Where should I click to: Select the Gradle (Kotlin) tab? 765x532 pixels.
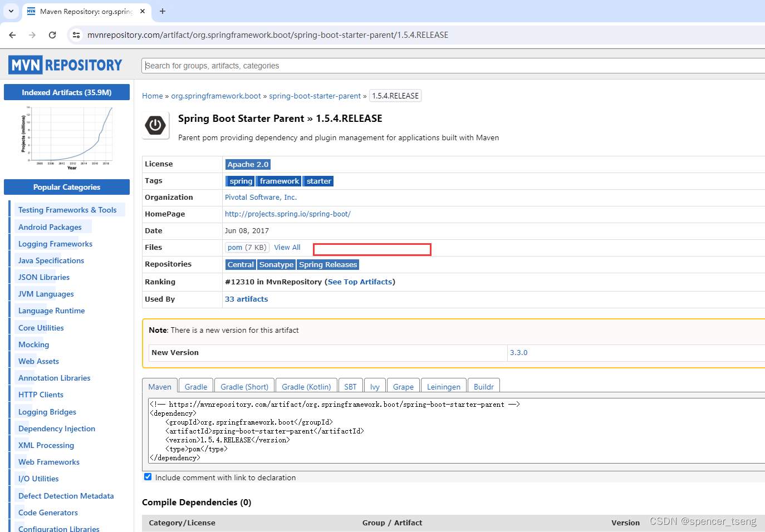[306, 387]
